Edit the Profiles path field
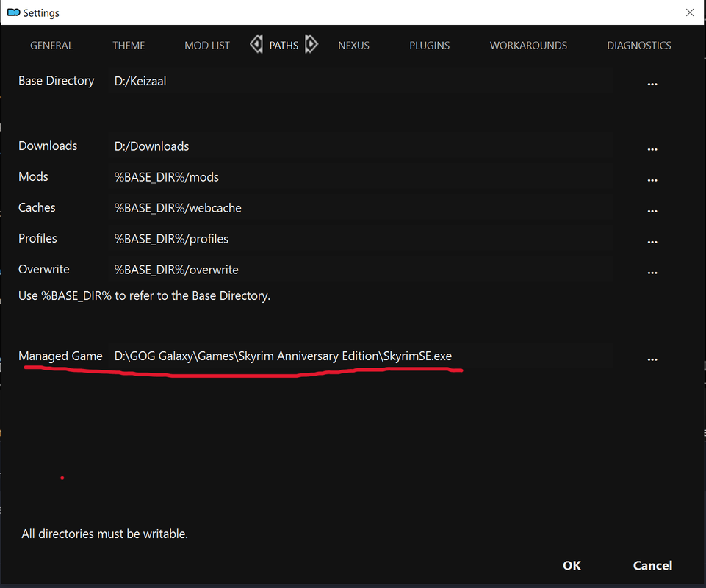The width and height of the screenshot is (706, 588). 360,239
